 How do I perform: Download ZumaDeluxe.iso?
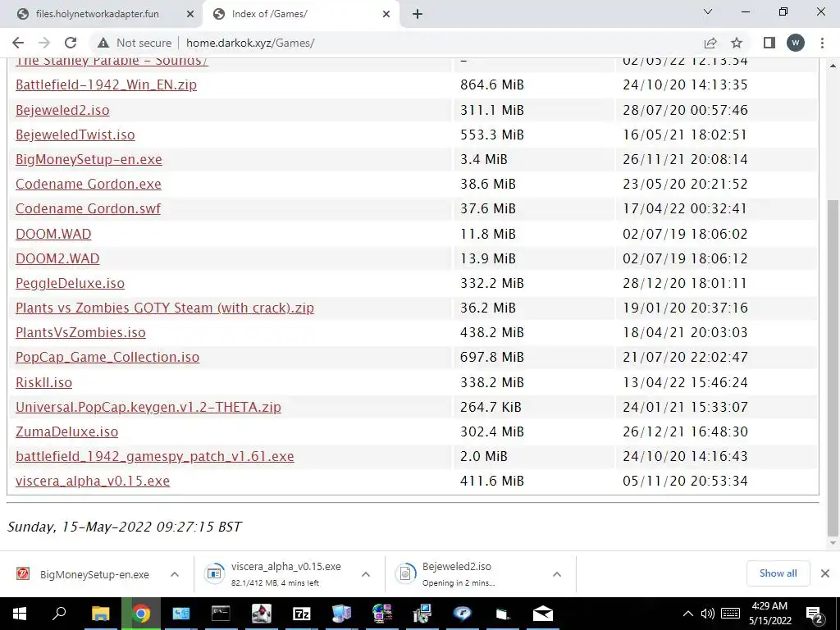(x=66, y=431)
